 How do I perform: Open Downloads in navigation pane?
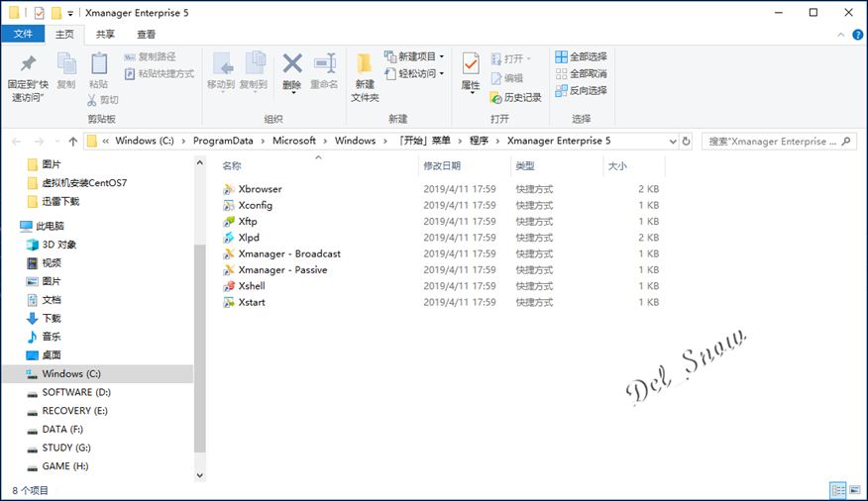(44, 318)
